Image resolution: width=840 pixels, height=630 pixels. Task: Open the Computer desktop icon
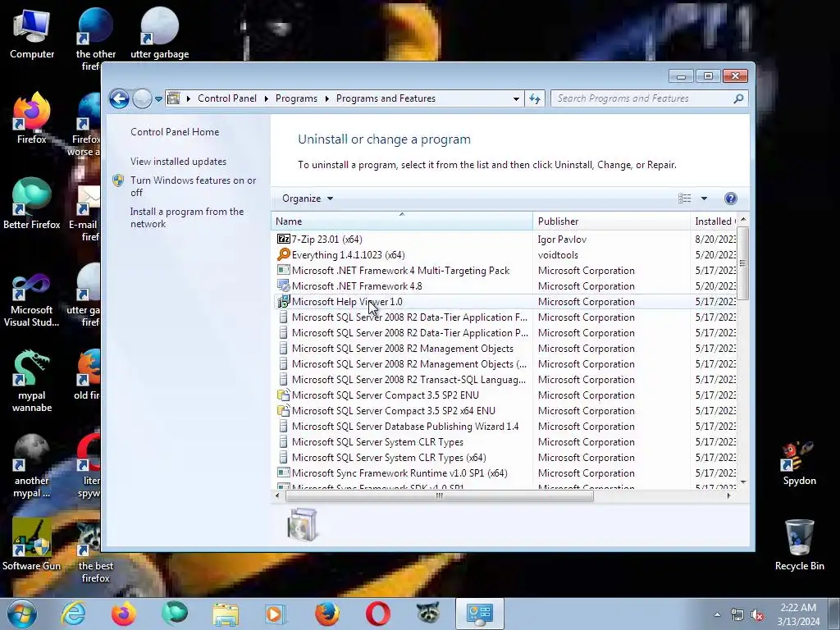pyautogui.click(x=32, y=34)
